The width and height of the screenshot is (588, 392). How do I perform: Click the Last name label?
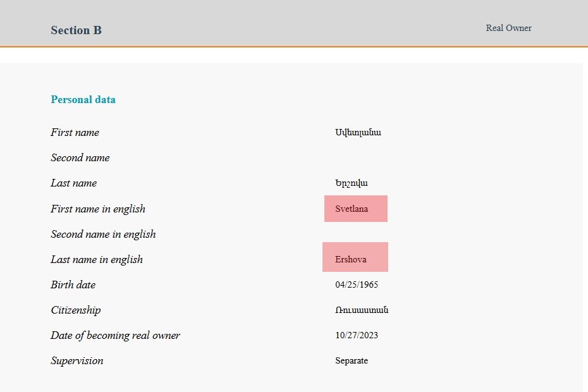tap(74, 183)
